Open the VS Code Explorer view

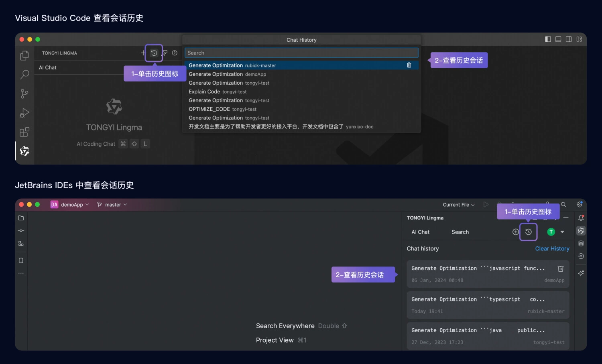tap(24, 55)
